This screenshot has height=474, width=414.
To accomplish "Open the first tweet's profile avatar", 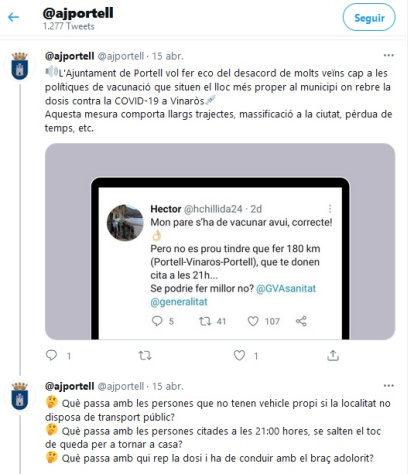I will (19, 65).
